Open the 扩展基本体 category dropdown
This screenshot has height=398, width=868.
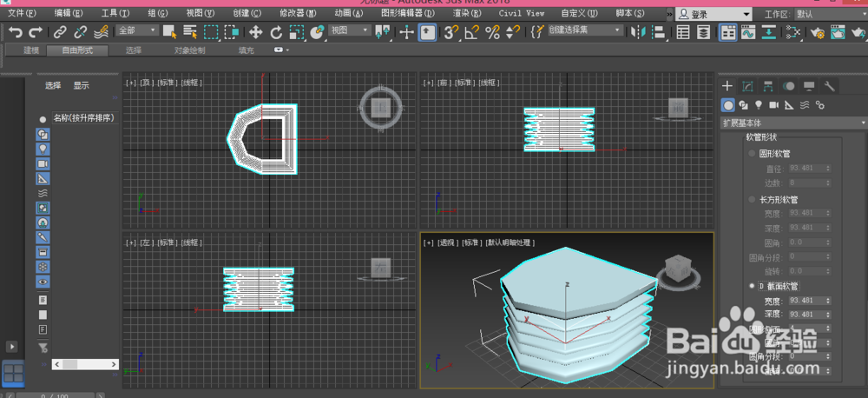[793, 123]
